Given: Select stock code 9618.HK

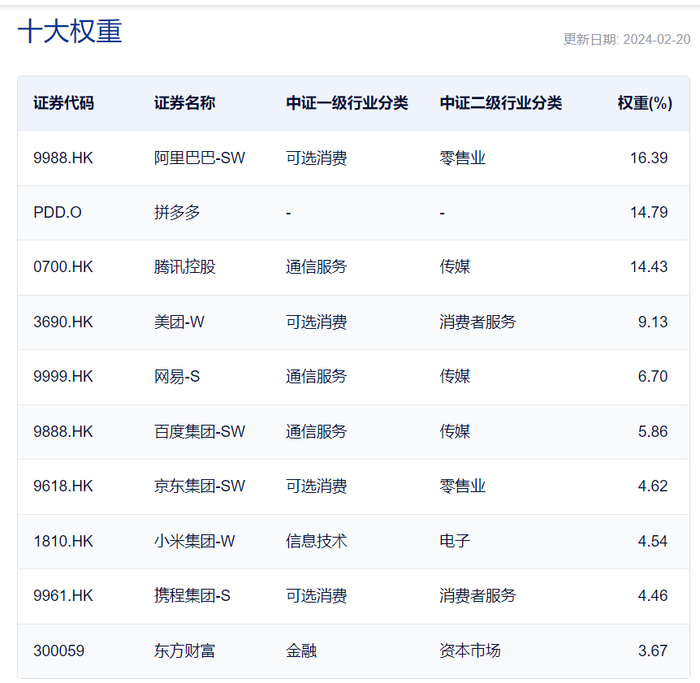Looking at the screenshot, I should tap(63, 486).
